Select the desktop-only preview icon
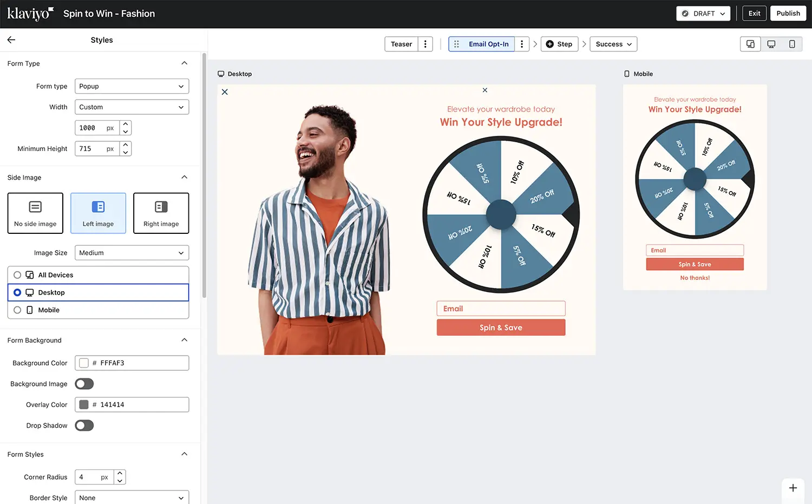Viewport: 812px width, 504px height. [x=771, y=44]
